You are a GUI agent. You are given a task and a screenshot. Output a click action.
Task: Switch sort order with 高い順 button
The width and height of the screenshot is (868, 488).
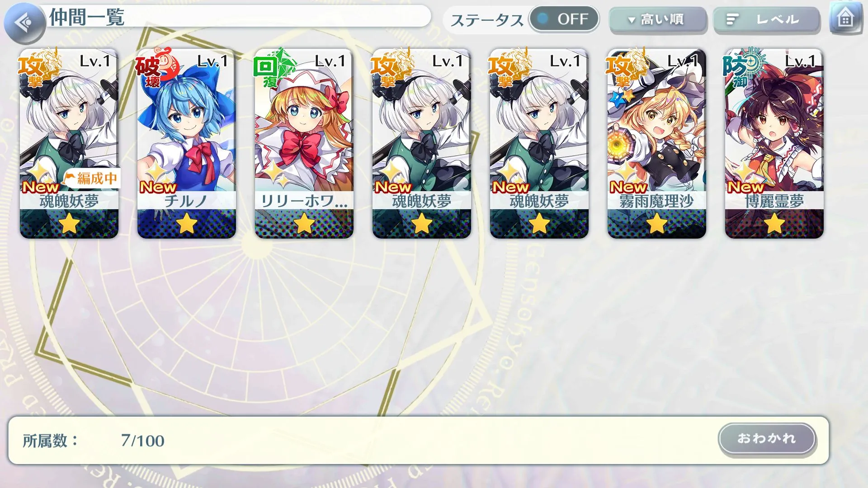point(658,20)
